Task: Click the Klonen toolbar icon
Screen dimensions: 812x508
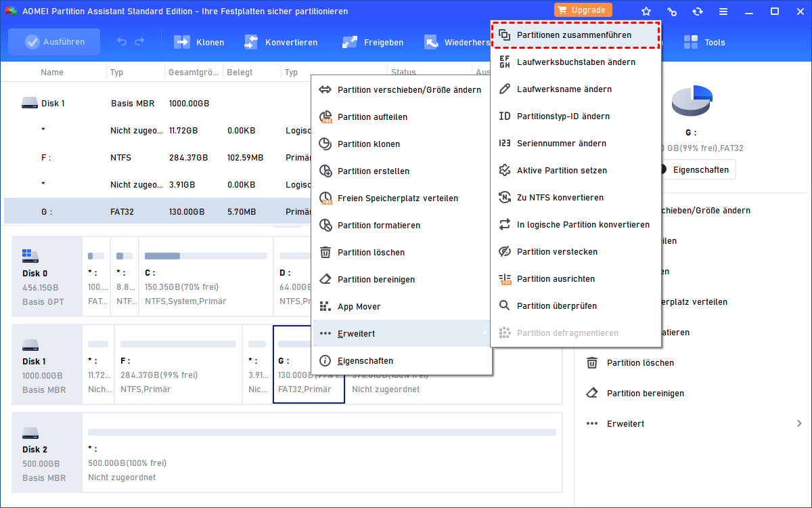Action: (182, 42)
